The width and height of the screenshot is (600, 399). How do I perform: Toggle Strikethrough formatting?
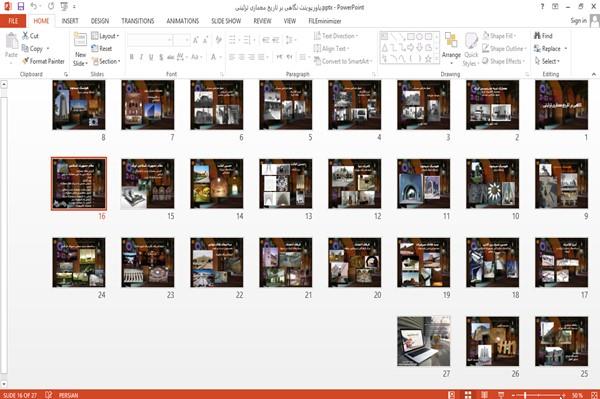coord(171,57)
